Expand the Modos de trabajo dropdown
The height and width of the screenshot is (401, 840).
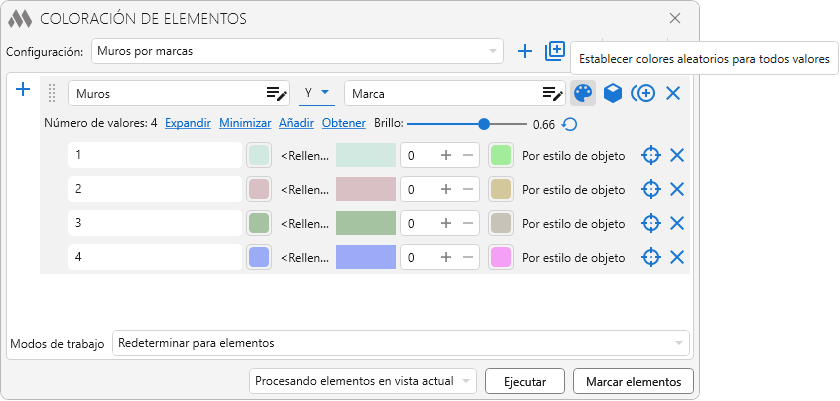[401, 343]
